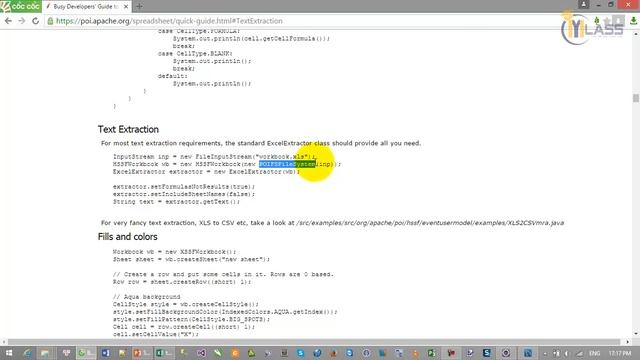Open Microsoft Word from taskbar
The image size is (640, 360).
click(105, 353)
